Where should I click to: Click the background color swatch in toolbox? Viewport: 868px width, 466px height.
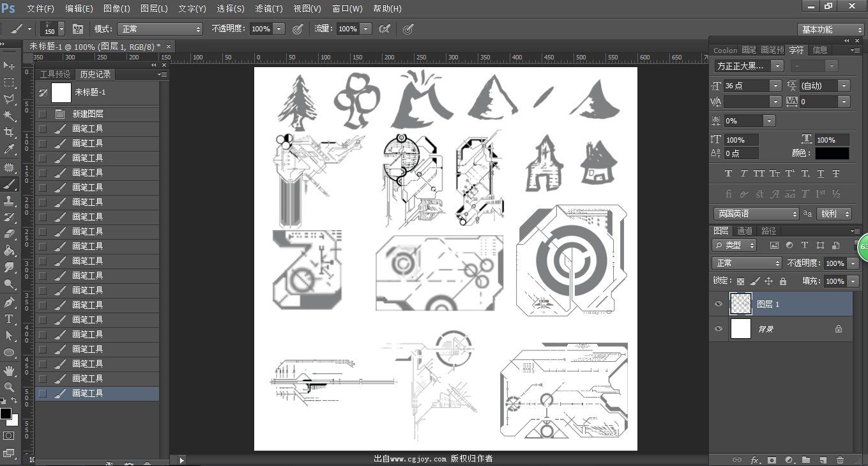(13, 422)
